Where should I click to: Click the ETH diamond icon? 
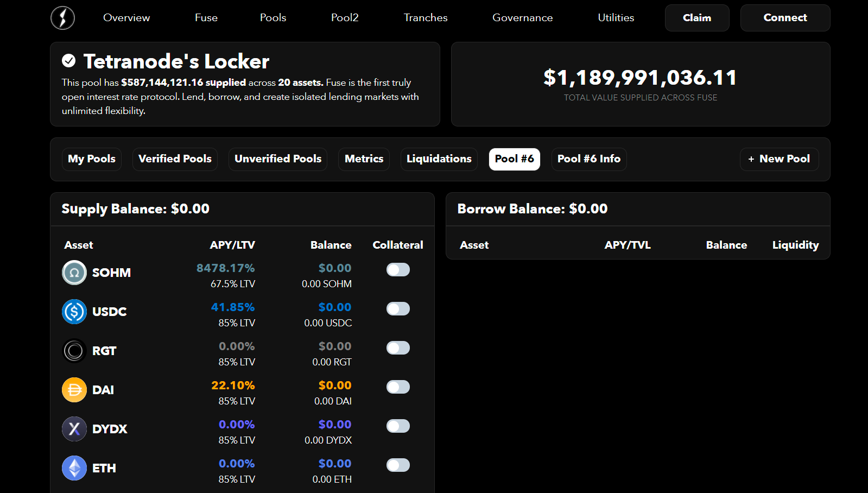[74, 468]
